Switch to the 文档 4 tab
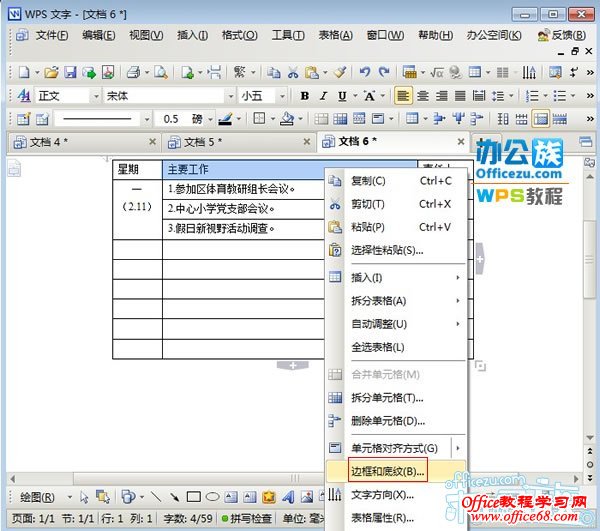The height and width of the screenshot is (531, 600). (x=50, y=142)
